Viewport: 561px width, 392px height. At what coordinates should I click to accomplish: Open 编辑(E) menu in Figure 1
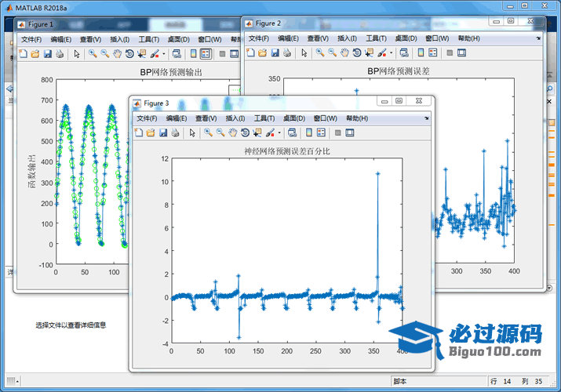[61, 39]
